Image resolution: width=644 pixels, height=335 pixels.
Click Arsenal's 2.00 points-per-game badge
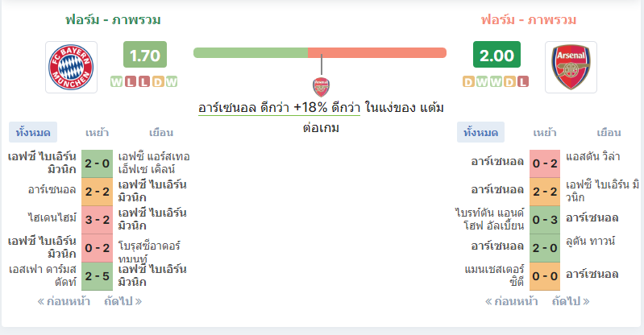pyautogui.click(x=497, y=55)
